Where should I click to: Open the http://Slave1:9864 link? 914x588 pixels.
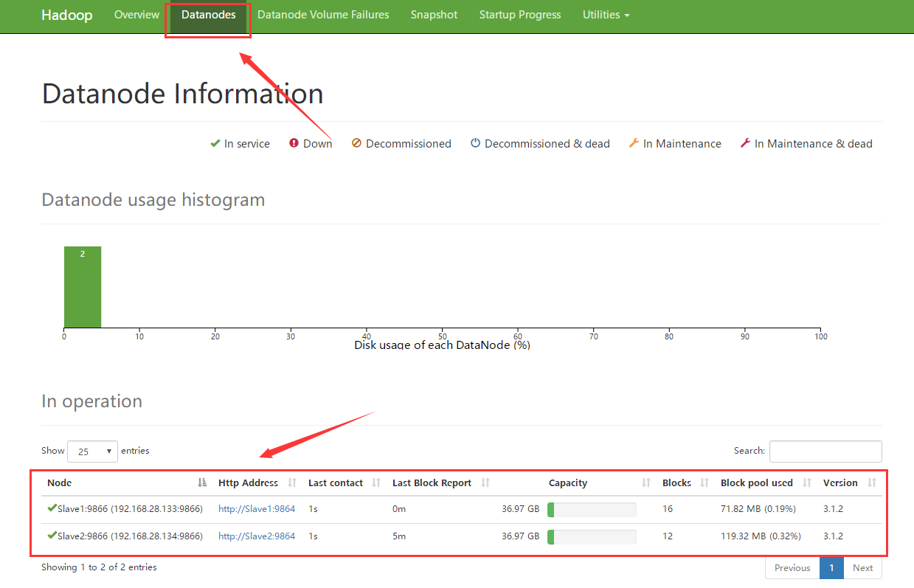257,509
